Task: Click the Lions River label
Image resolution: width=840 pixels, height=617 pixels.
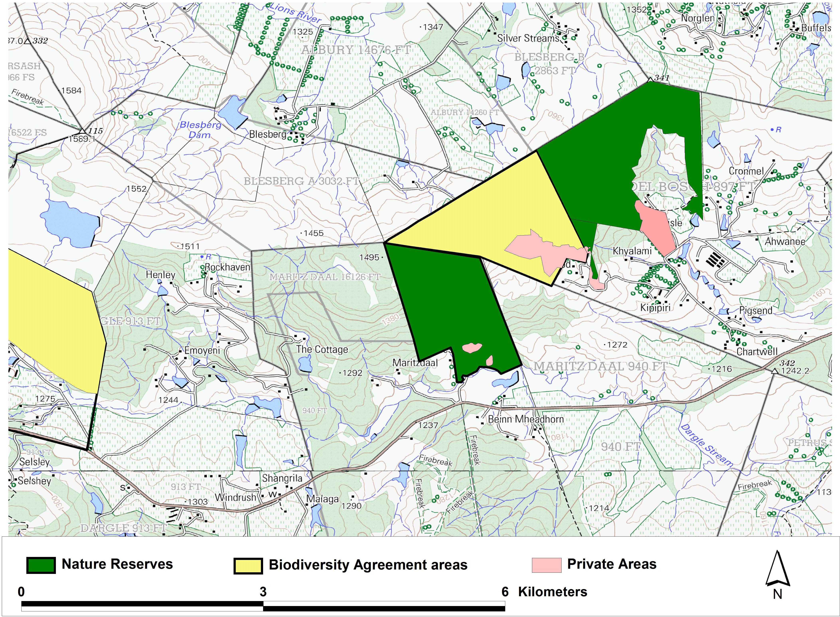Action: pos(295,13)
